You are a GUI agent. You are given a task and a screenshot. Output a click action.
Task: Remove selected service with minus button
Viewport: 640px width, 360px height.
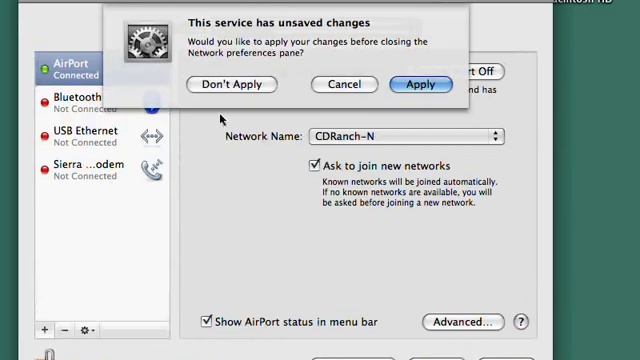pyautogui.click(x=65, y=330)
